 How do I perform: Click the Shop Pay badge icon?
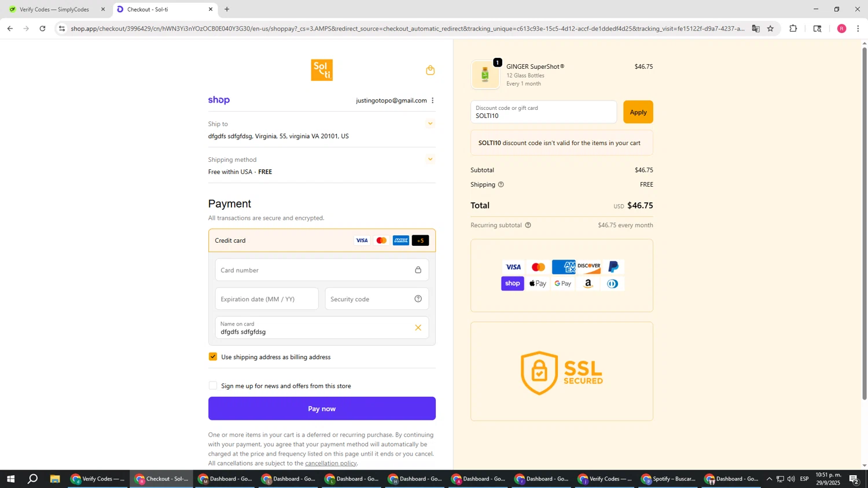pyautogui.click(x=513, y=283)
